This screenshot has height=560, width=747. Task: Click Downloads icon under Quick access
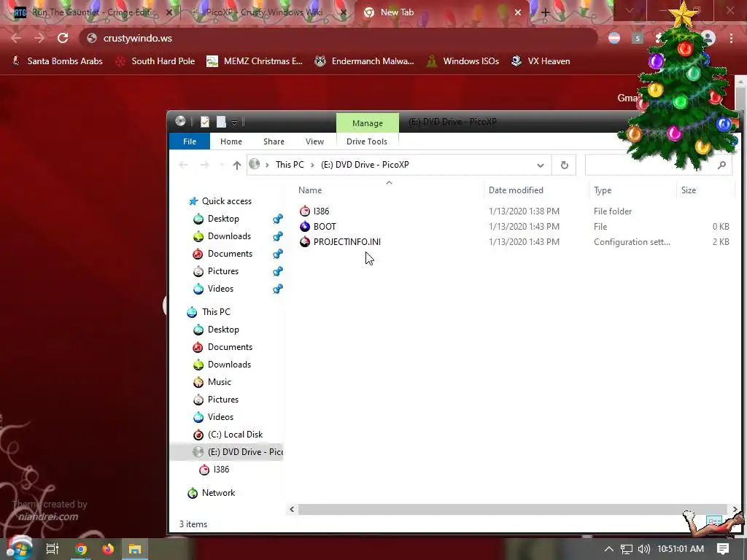click(x=198, y=236)
